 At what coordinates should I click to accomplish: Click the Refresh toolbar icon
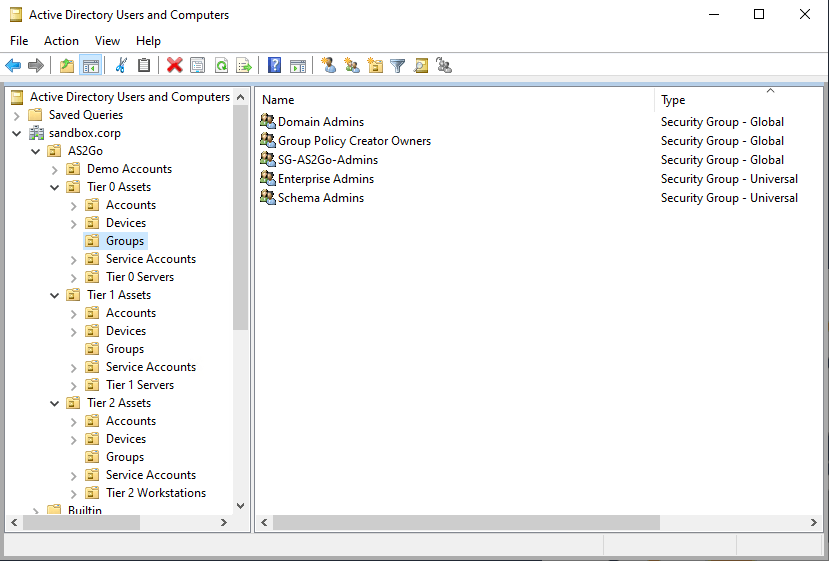(221, 66)
